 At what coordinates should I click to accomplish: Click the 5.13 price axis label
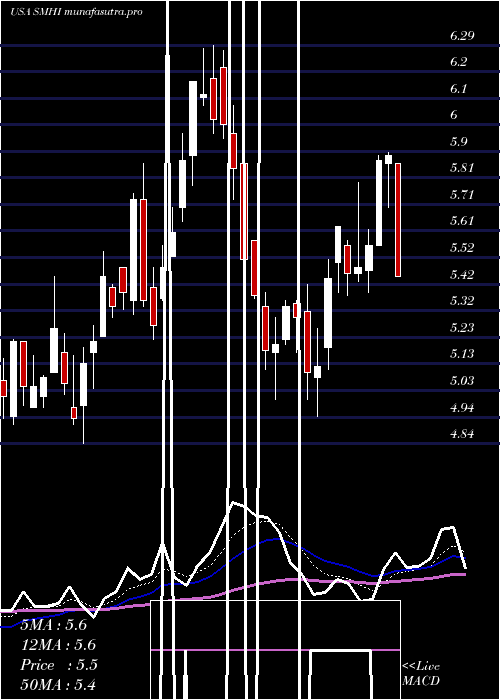point(462,354)
